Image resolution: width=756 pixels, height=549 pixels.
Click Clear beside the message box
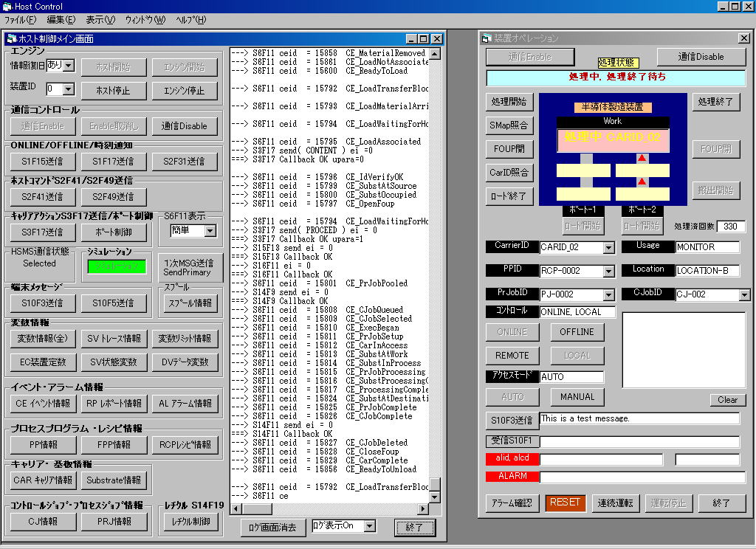[x=727, y=400]
